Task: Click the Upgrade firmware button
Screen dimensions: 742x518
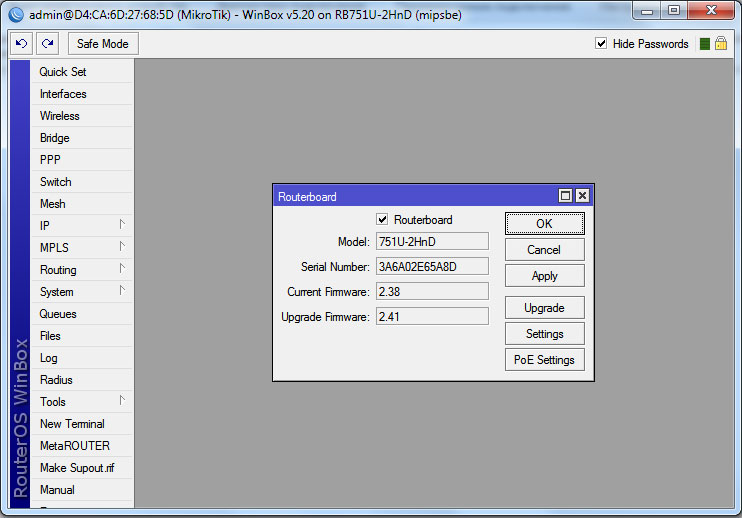Action: coord(544,308)
